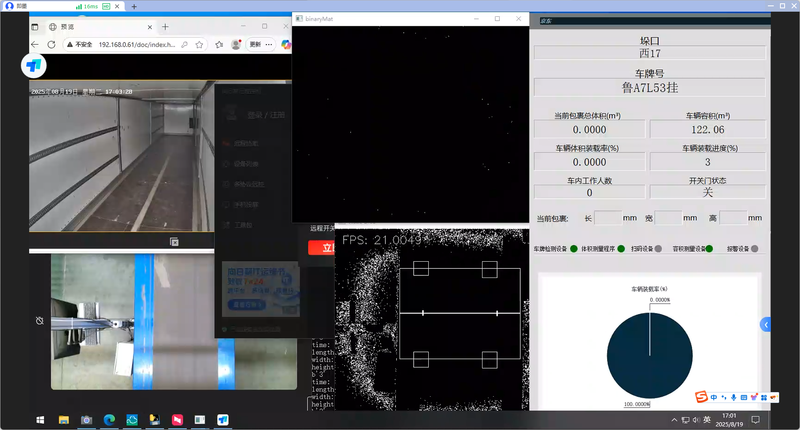Select the remote session tab showing 16ms
The image size is (800, 430).
[64, 6]
